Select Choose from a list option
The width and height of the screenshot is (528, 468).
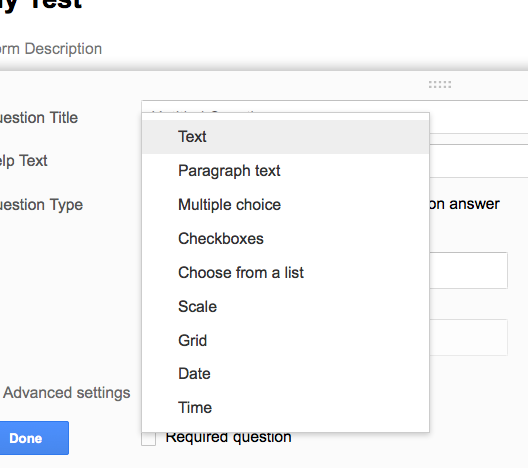pos(286,273)
